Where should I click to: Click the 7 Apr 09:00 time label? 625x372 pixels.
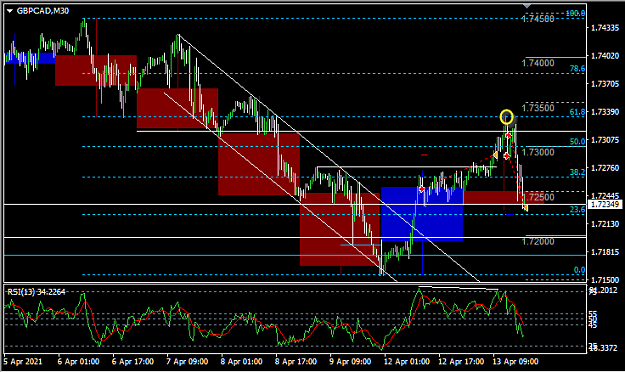(187, 362)
